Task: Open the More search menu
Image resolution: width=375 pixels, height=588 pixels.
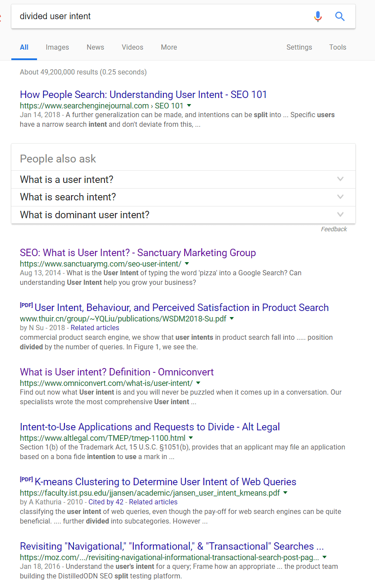Action: pos(169,47)
